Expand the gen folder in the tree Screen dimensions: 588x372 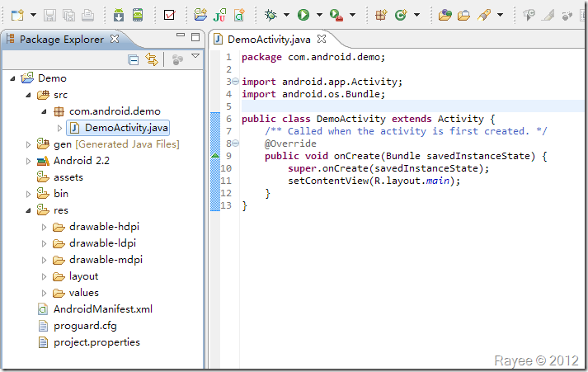point(29,144)
